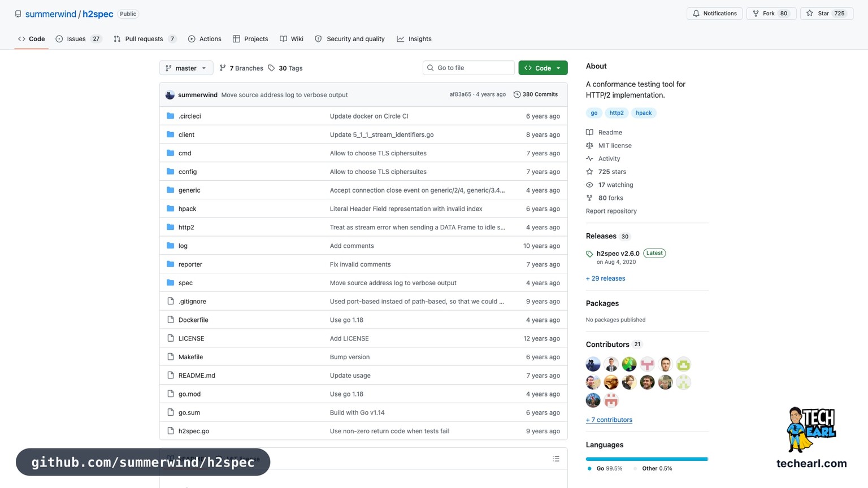The height and width of the screenshot is (488, 868).
Task: Click the go.sum file icon
Action: pos(170,412)
